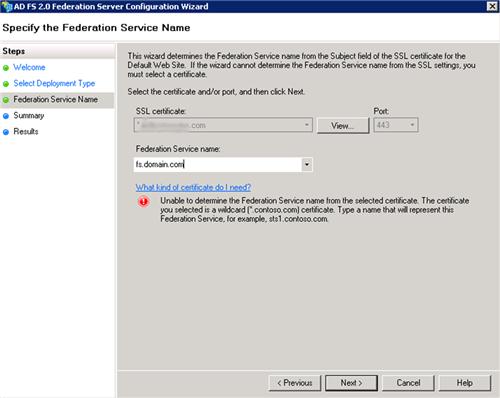Cancel the configuration wizard
This screenshot has height=398, width=500.
(x=408, y=383)
